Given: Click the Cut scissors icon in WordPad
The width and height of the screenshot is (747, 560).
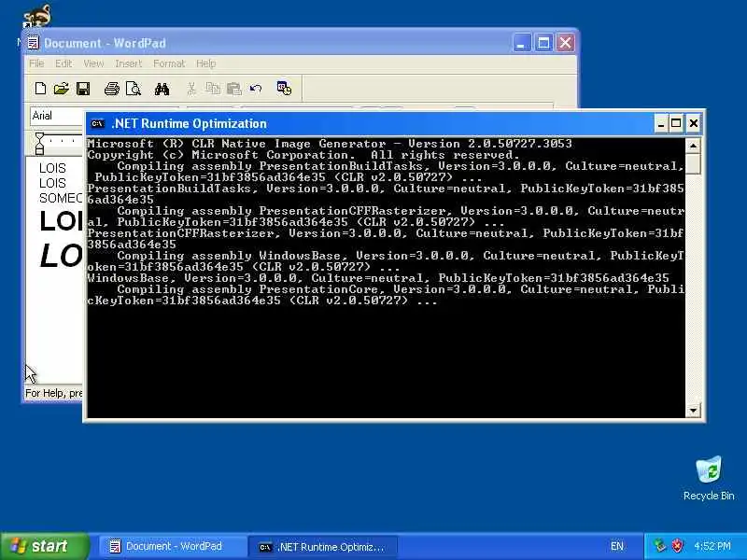Looking at the screenshot, I should (191, 88).
